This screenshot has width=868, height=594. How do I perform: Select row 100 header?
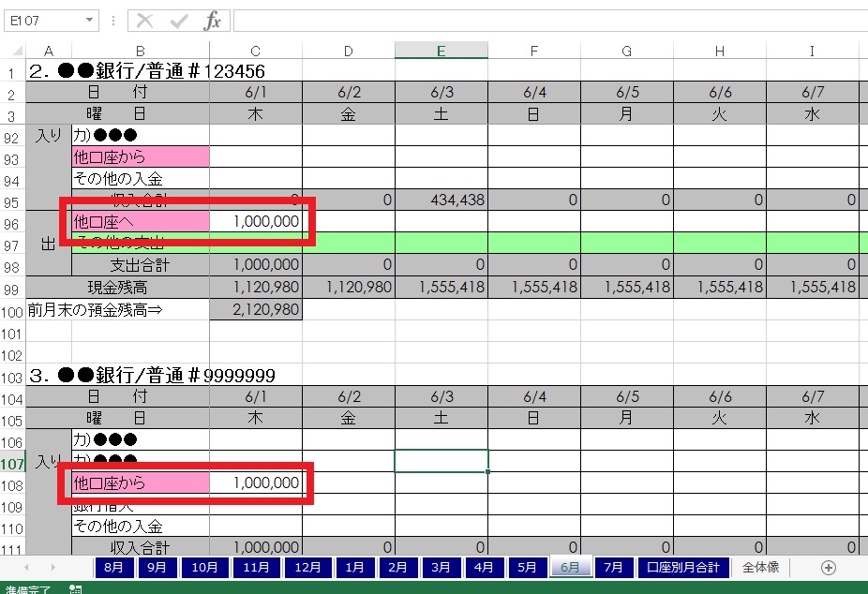(13, 309)
